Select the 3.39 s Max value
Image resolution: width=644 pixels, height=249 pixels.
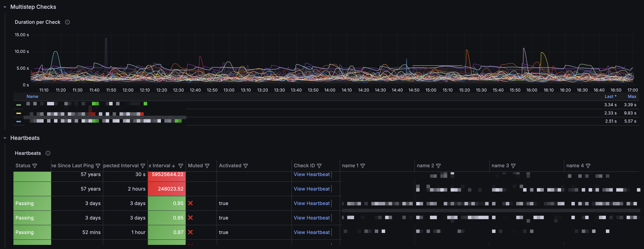coord(630,105)
